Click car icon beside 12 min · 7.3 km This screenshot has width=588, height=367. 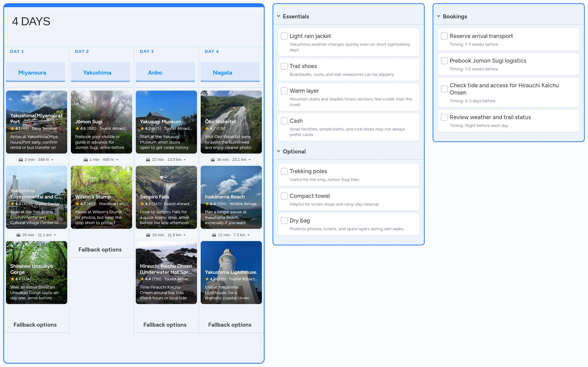[214, 235]
